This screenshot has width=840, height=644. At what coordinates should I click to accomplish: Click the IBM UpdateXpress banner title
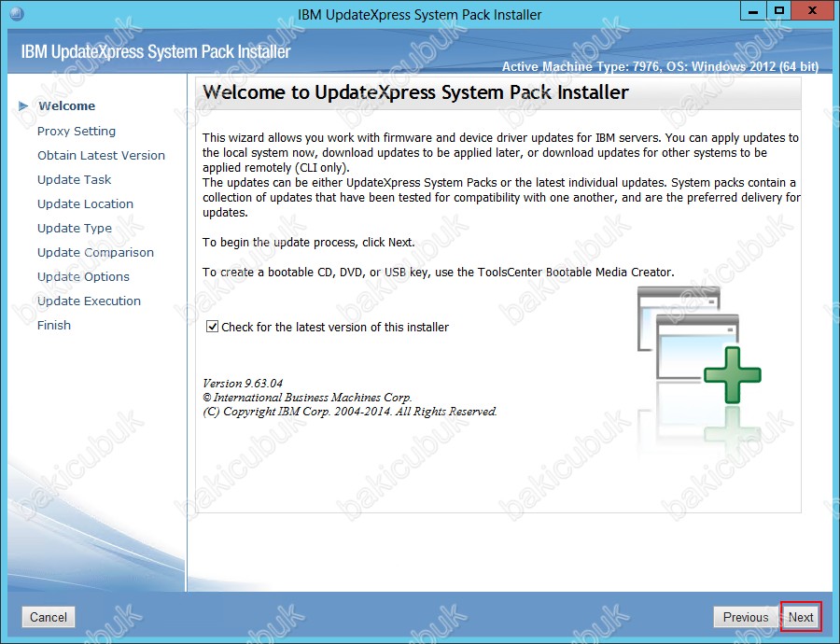pyautogui.click(x=156, y=52)
